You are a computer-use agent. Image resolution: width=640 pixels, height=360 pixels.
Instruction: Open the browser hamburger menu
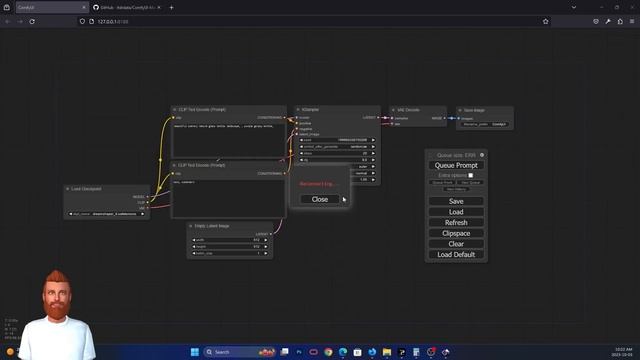point(632,21)
